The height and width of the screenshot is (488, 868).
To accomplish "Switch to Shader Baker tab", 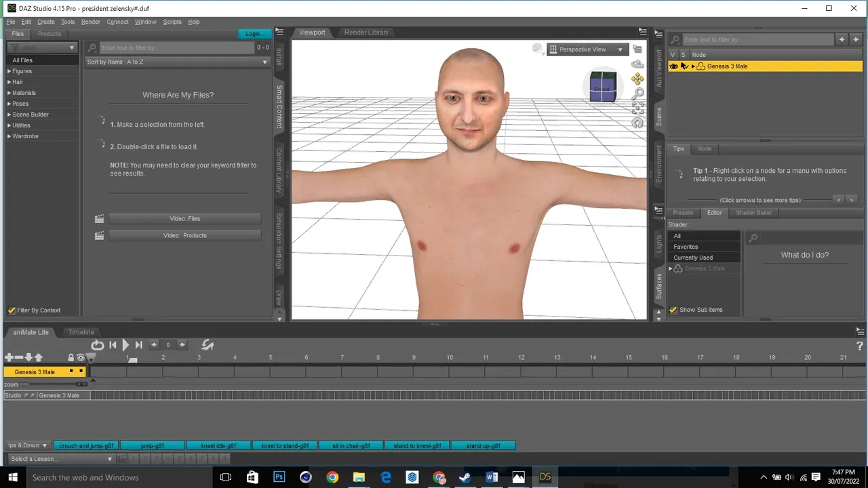I will pyautogui.click(x=754, y=213).
